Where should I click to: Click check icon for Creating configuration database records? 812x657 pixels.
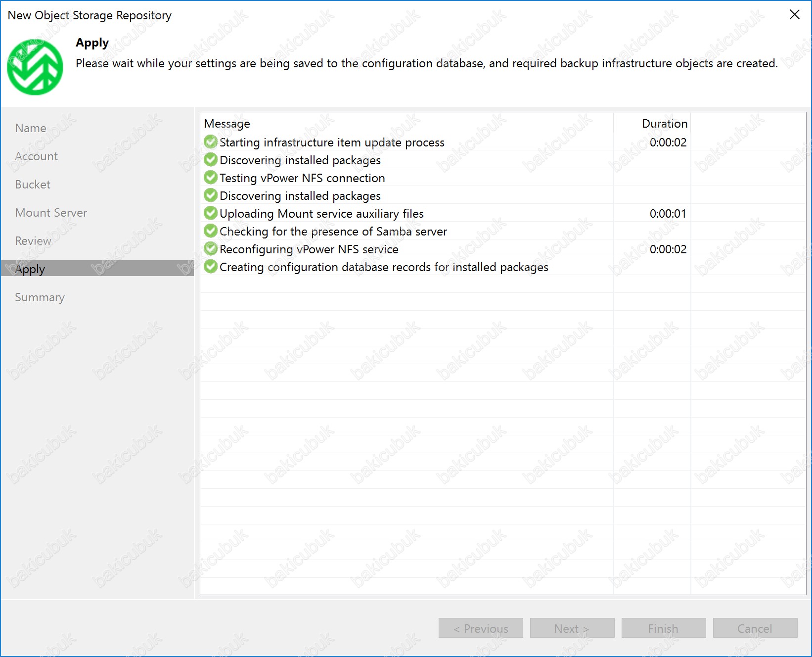click(x=211, y=267)
